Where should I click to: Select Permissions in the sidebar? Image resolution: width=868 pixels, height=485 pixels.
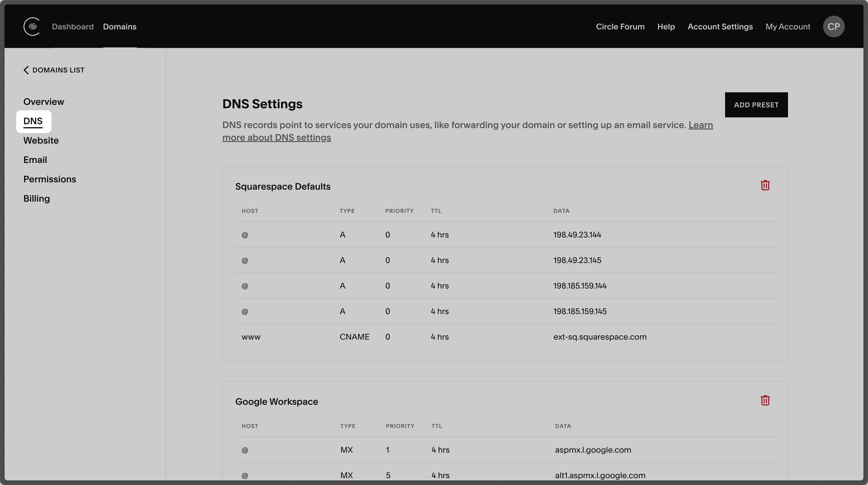[50, 179]
